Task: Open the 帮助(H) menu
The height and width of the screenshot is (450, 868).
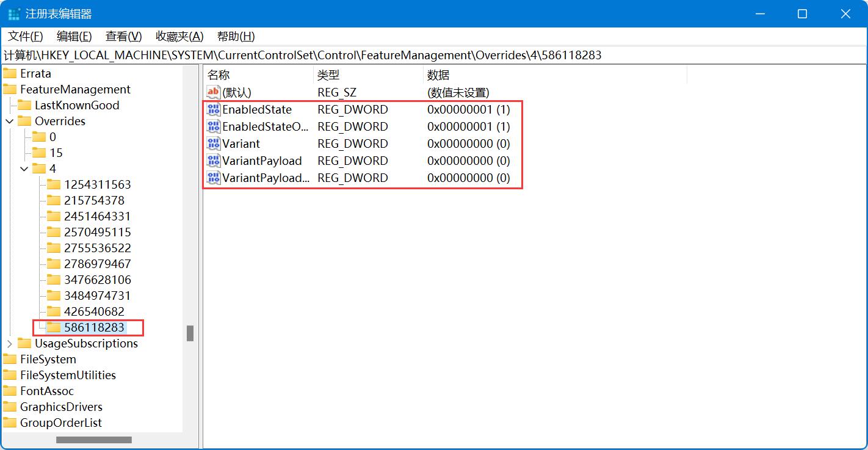Action: pos(236,37)
